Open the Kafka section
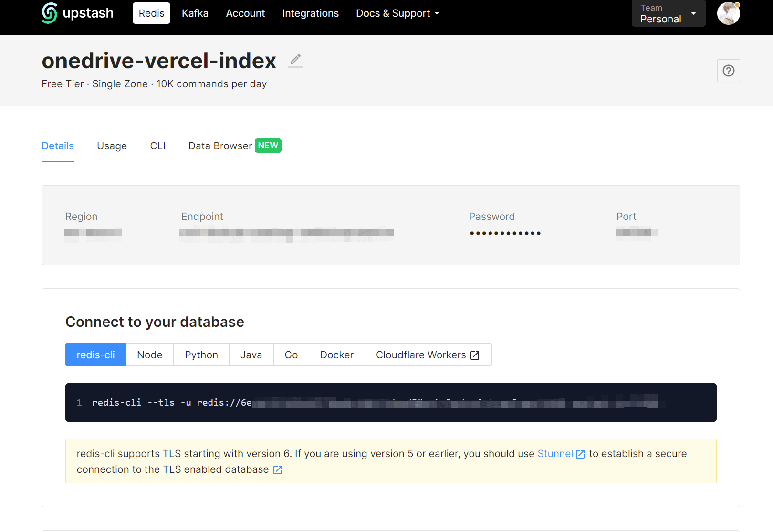The width and height of the screenshot is (773, 532). [x=195, y=13]
